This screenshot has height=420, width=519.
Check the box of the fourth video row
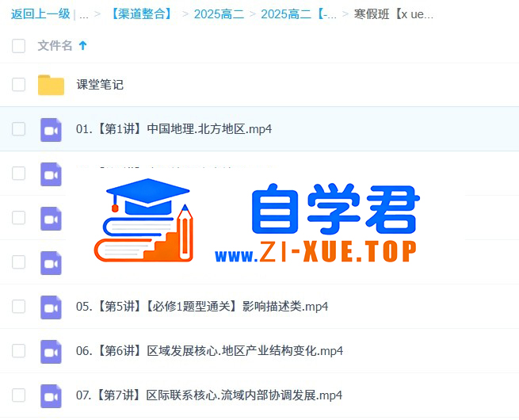(18, 262)
